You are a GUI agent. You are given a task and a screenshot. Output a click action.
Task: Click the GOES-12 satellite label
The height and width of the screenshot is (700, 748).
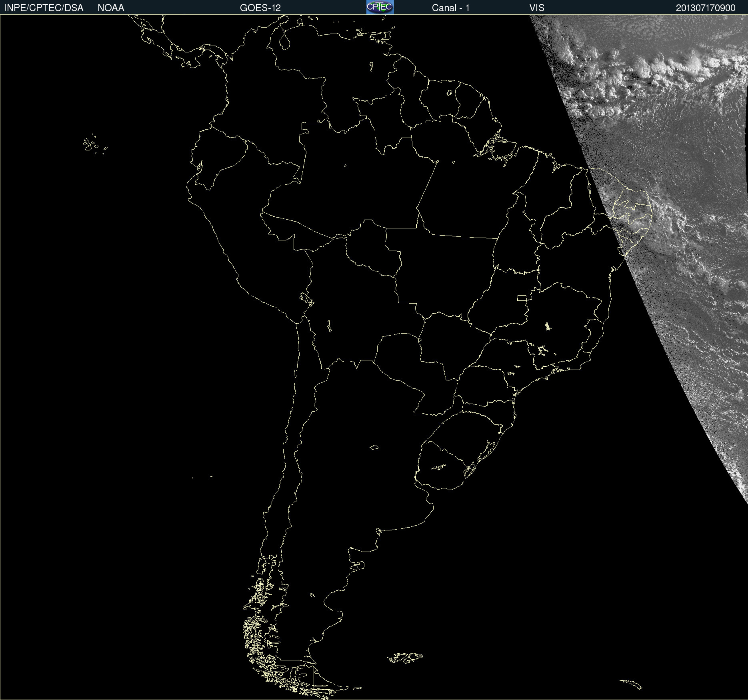pyautogui.click(x=260, y=8)
